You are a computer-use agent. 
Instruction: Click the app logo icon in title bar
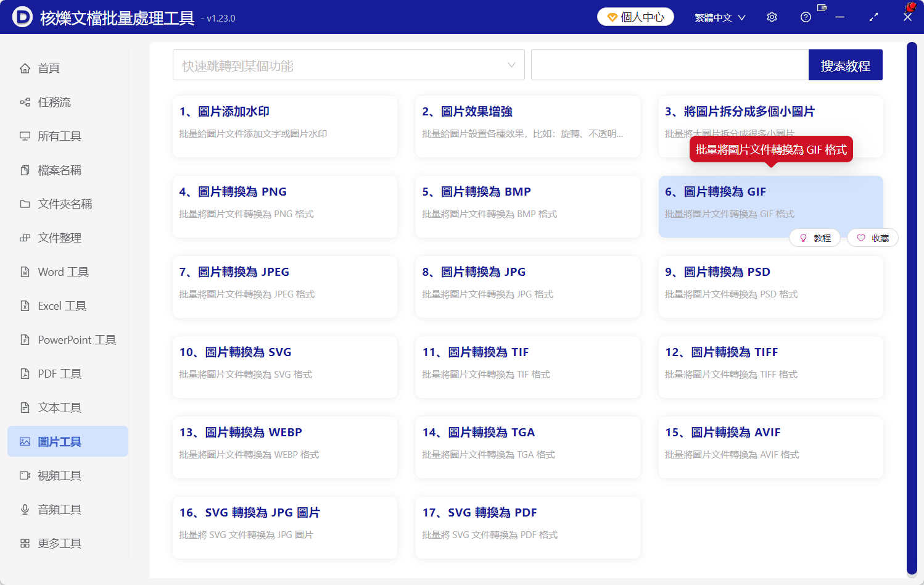point(22,17)
